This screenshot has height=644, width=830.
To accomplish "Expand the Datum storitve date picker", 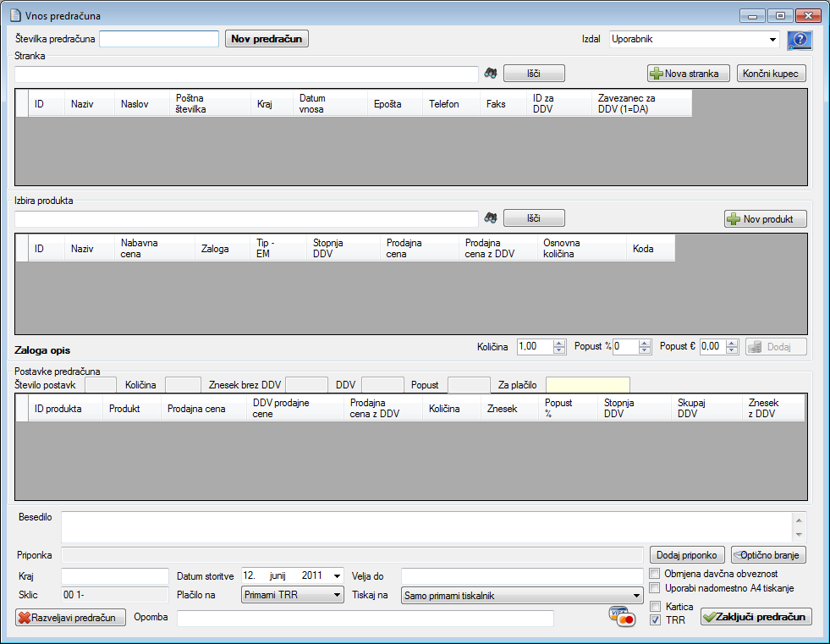I will point(337,575).
